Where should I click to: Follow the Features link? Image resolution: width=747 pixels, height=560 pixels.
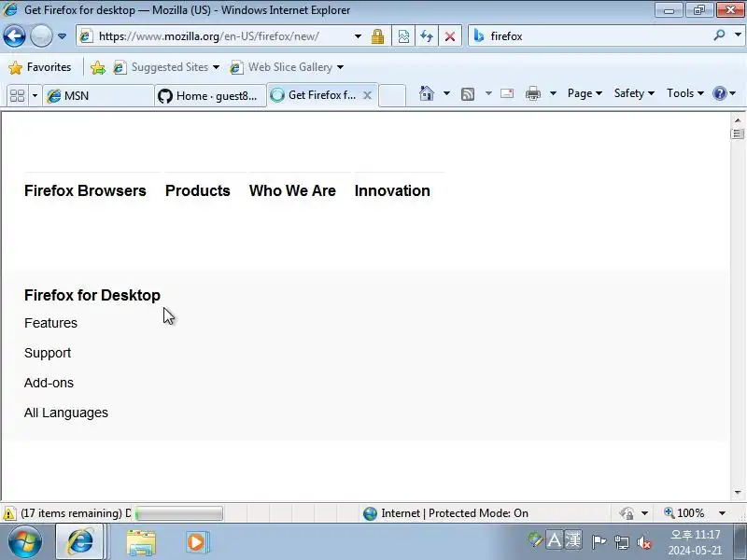click(x=50, y=323)
